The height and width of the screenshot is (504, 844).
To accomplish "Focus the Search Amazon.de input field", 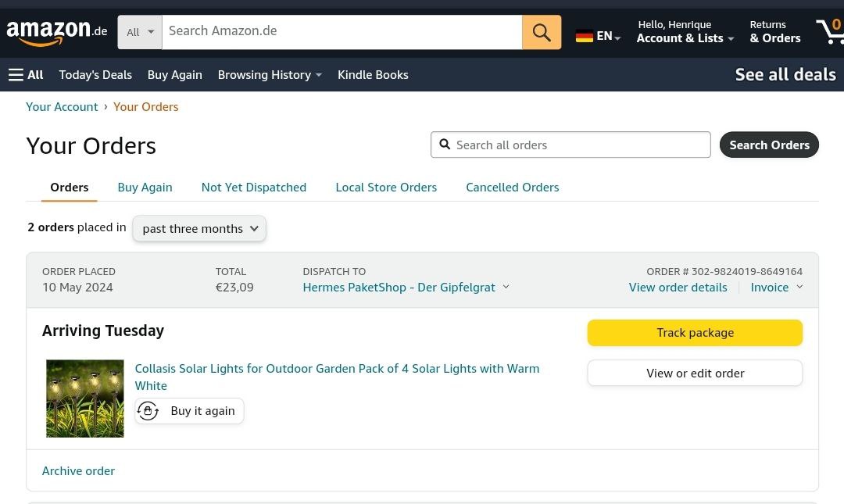I will tap(342, 32).
